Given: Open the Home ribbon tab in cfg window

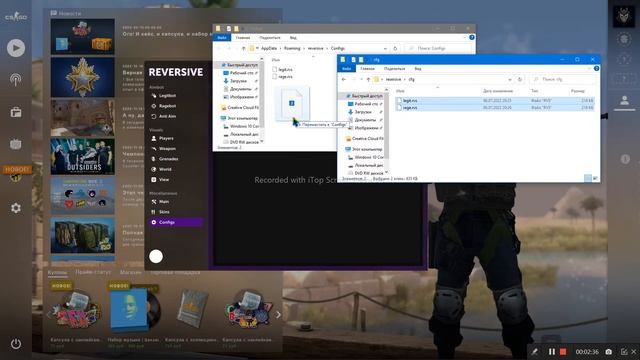Looking at the screenshot, I should [x=367, y=69].
